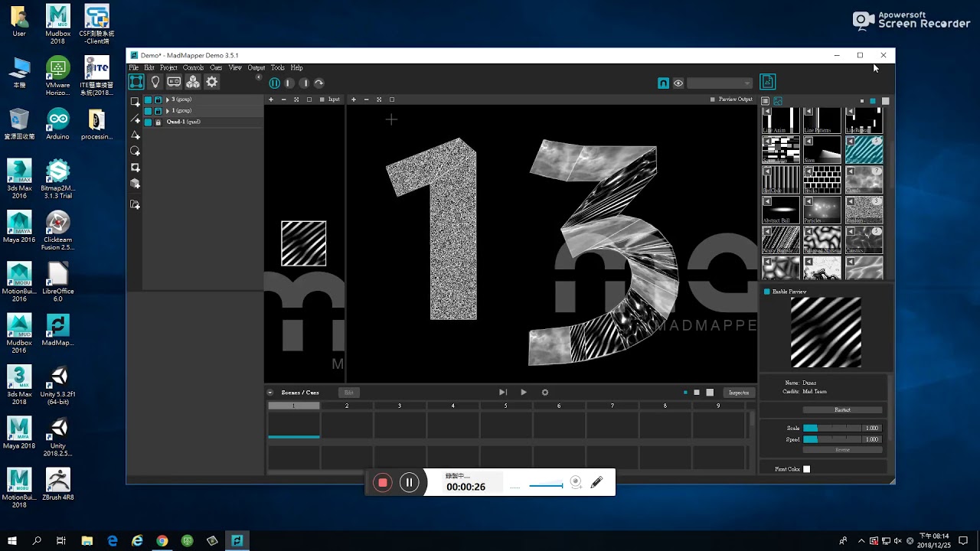
Task: Select the Add Line tool
Action: coord(136,119)
